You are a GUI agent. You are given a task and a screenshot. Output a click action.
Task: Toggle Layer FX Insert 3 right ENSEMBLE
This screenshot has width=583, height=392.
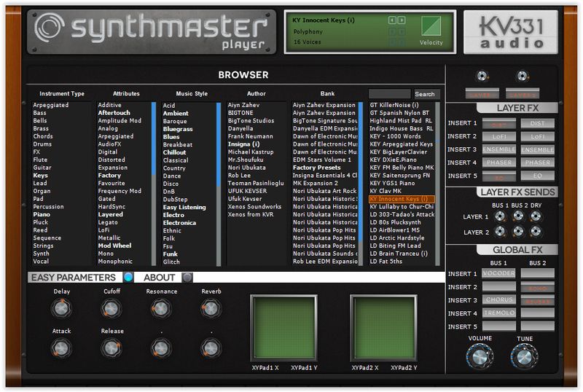point(538,149)
